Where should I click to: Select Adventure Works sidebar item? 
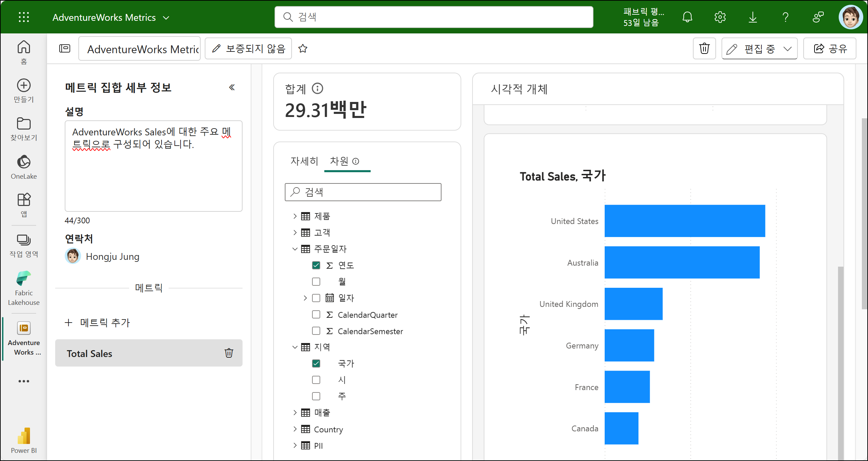pyautogui.click(x=24, y=339)
